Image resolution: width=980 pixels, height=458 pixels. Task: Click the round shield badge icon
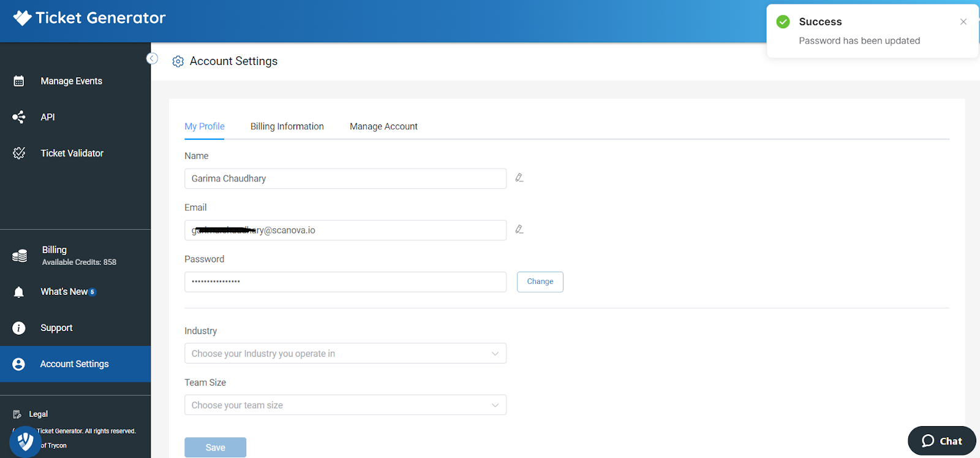coord(25,441)
